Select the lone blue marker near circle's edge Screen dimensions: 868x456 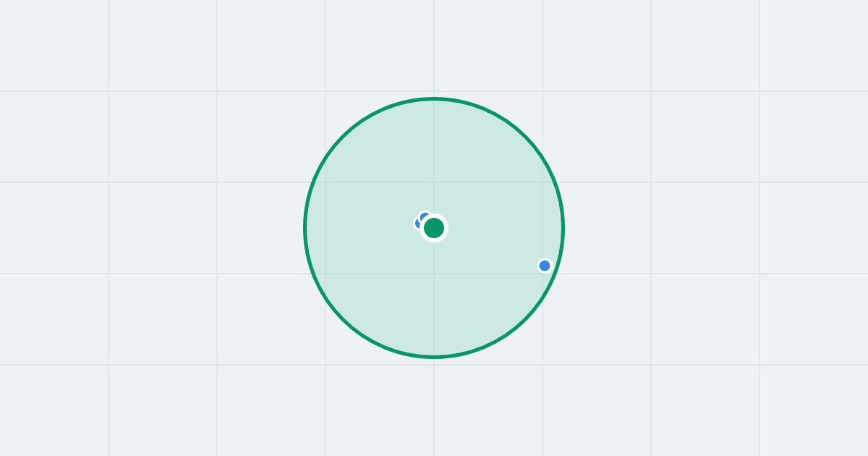tap(545, 266)
